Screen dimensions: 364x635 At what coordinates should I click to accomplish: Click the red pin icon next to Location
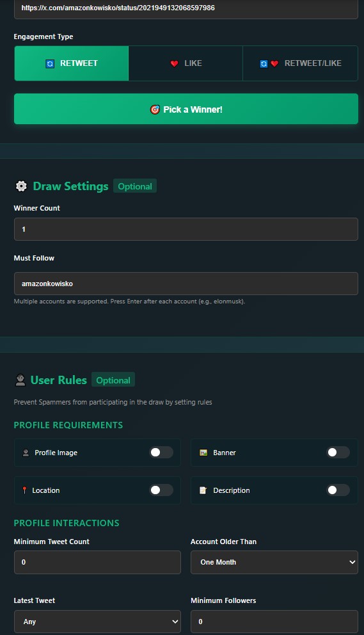click(24, 490)
